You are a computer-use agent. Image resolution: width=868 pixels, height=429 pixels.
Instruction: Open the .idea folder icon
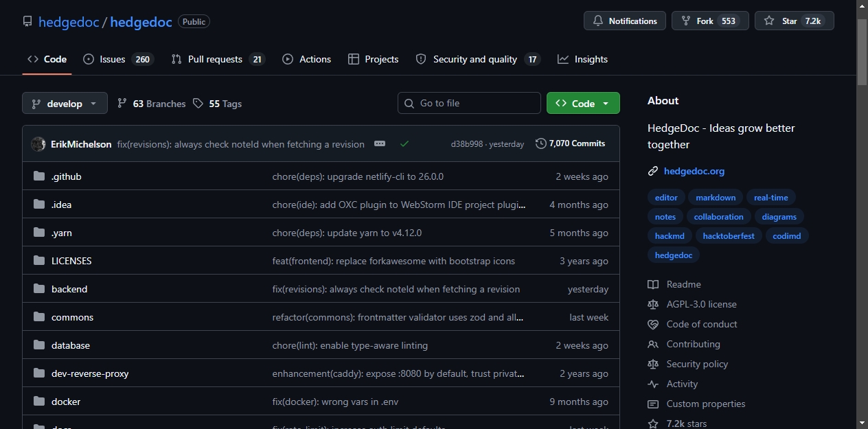39,205
